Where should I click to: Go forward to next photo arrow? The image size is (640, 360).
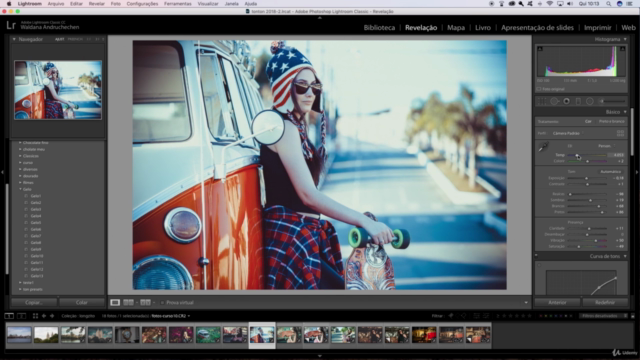[x=52, y=316]
